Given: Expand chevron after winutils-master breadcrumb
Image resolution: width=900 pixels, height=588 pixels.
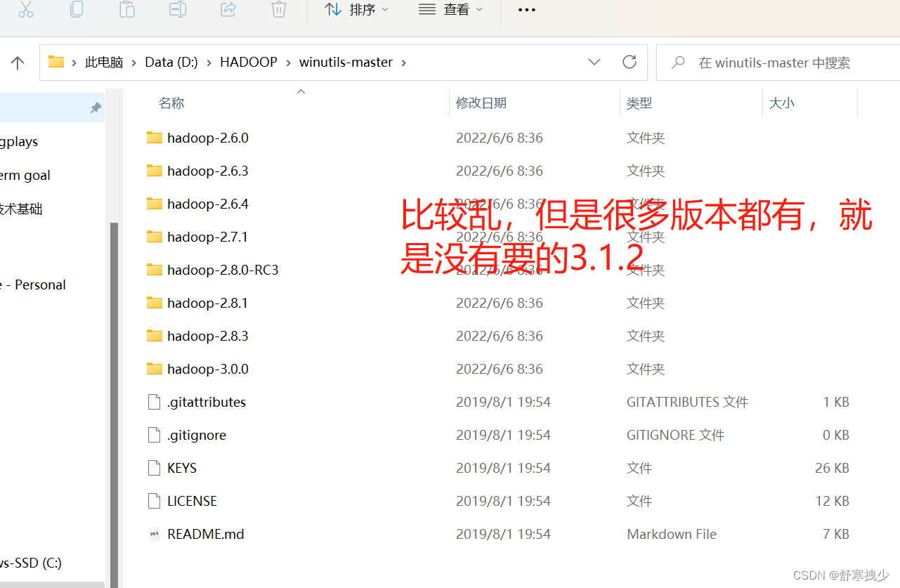Looking at the screenshot, I should [403, 63].
